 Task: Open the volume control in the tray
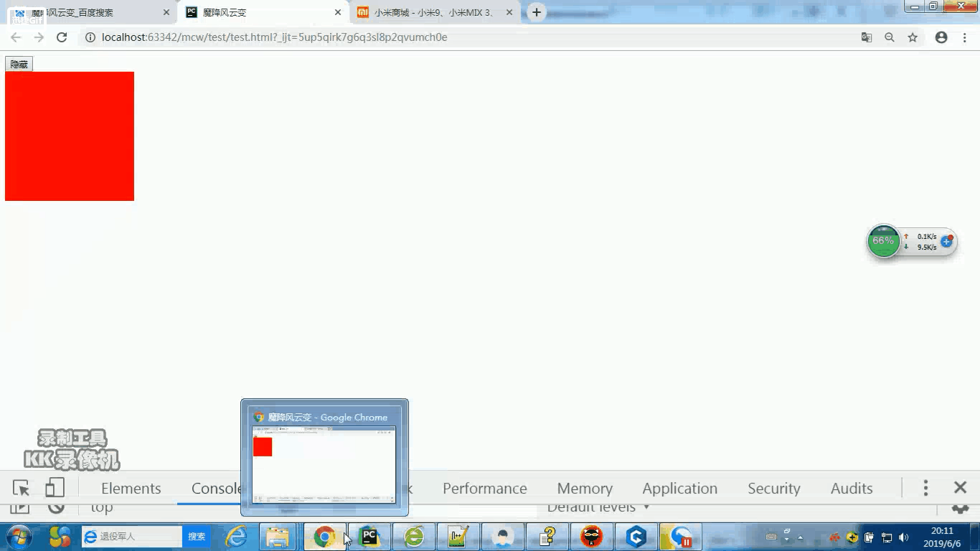point(903,537)
